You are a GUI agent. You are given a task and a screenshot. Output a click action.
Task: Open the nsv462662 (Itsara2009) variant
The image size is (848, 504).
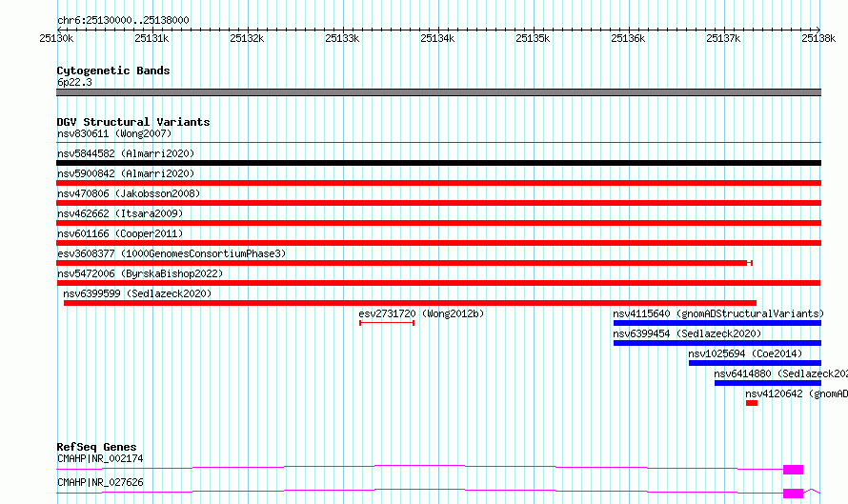point(120,213)
